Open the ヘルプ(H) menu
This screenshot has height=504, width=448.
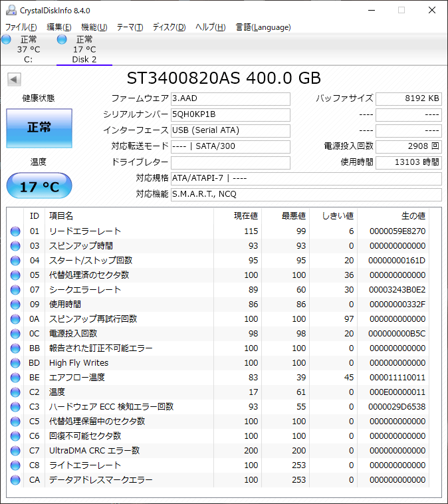pyautogui.click(x=211, y=27)
